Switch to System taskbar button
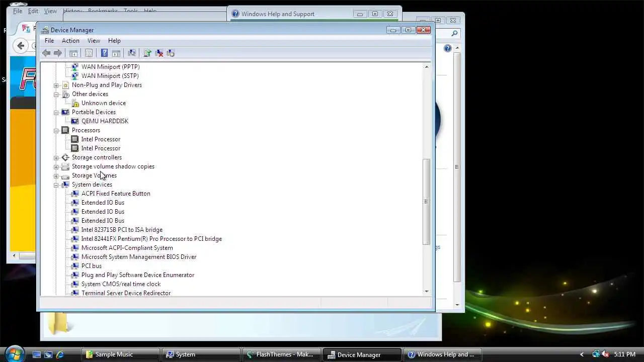 coord(201,354)
